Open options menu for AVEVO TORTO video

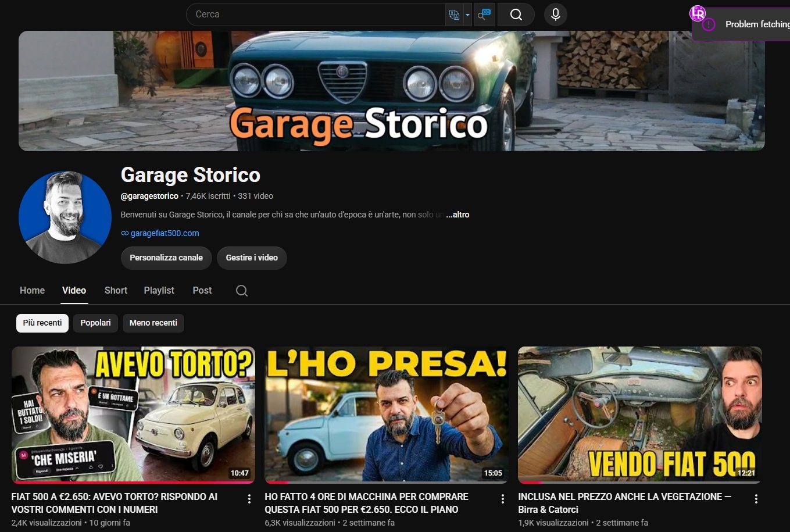tap(249, 499)
